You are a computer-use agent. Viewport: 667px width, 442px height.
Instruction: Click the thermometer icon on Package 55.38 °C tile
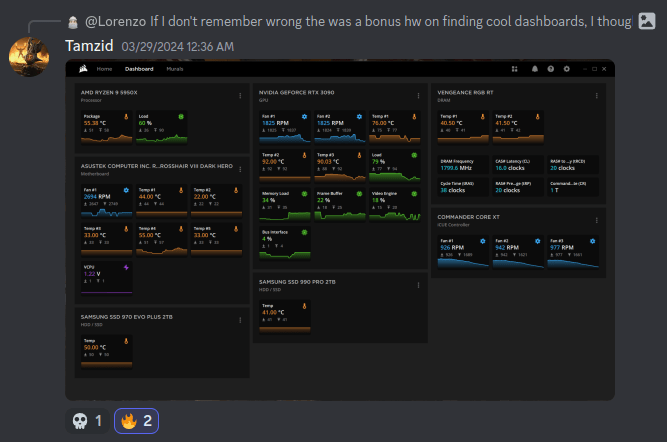126,117
